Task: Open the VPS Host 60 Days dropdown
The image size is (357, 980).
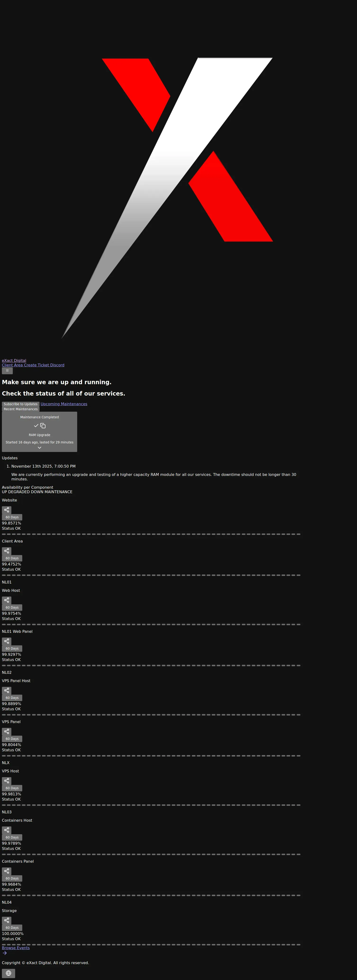Action: coord(12,788)
